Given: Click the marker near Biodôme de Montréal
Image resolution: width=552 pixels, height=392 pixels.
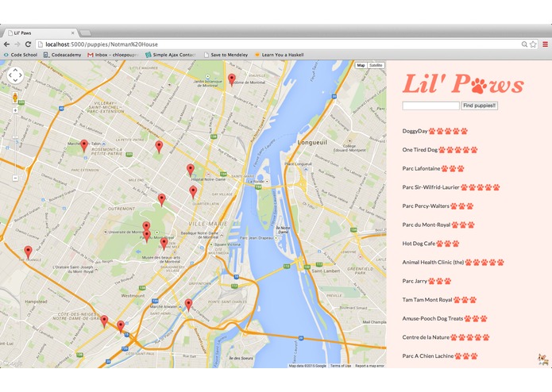Looking at the screenshot, I should pyautogui.click(x=232, y=80).
